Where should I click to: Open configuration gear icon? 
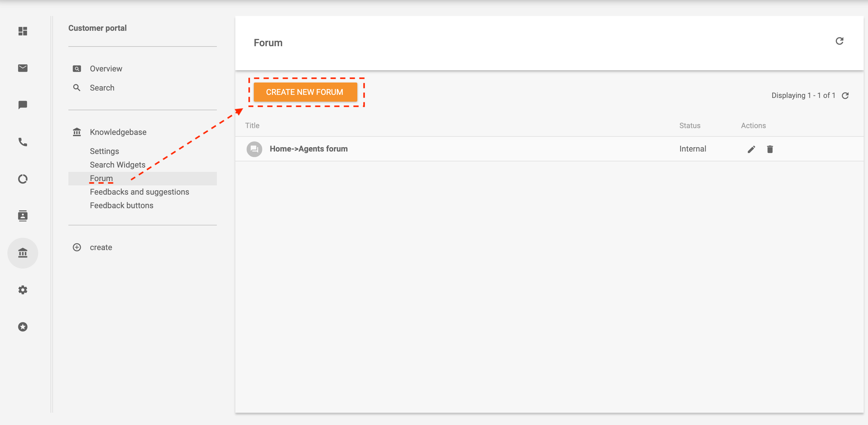(22, 290)
